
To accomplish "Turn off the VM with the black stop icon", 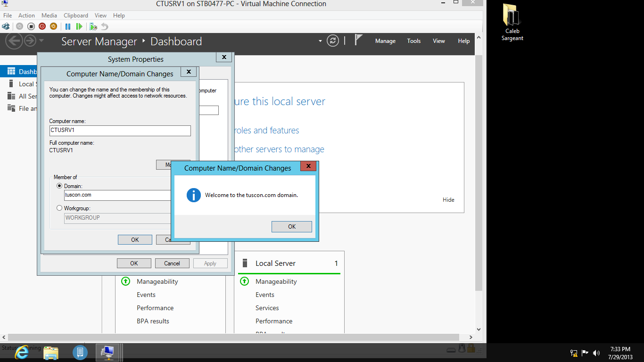I will point(31,26).
